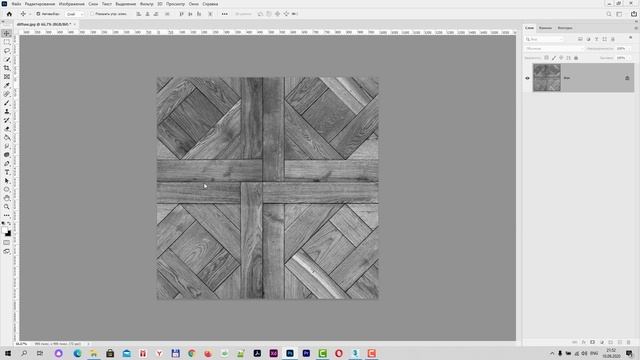The width and height of the screenshot is (640, 360).
Task: Select the Rectangular Marquee tool
Action: click(7, 42)
